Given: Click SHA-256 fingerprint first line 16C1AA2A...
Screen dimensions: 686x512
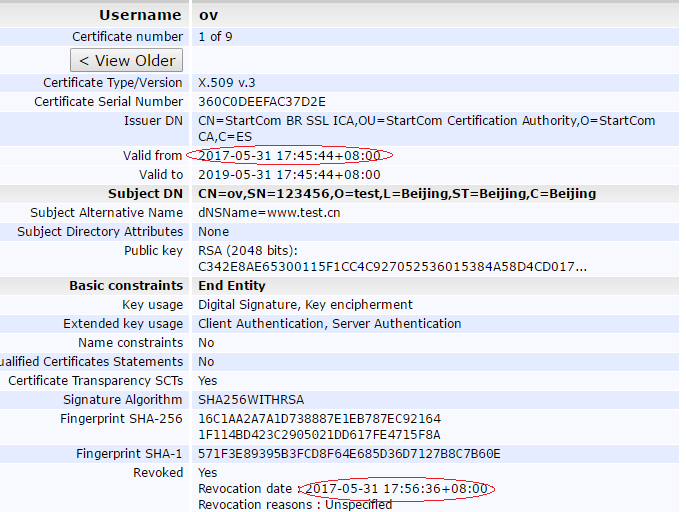Looking at the screenshot, I should coord(319,419).
